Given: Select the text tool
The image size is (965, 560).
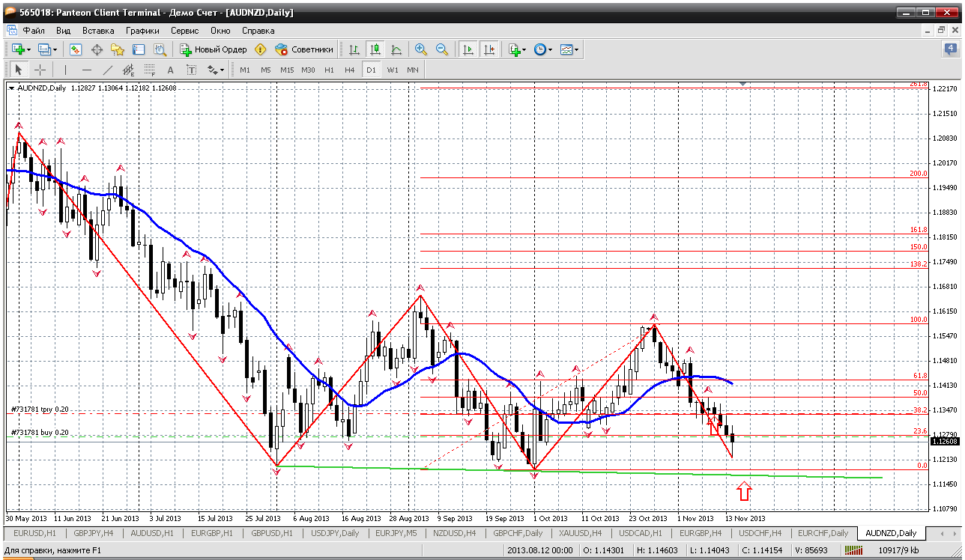Looking at the screenshot, I should pos(170,70).
